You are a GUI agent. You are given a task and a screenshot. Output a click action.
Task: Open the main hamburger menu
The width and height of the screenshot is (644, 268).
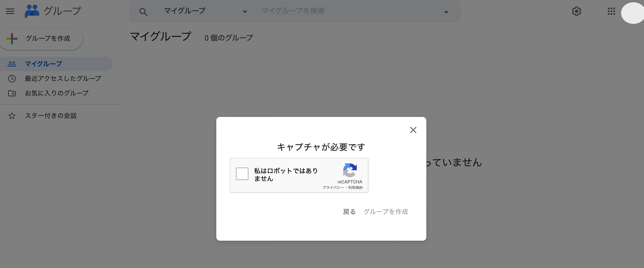coord(10,11)
